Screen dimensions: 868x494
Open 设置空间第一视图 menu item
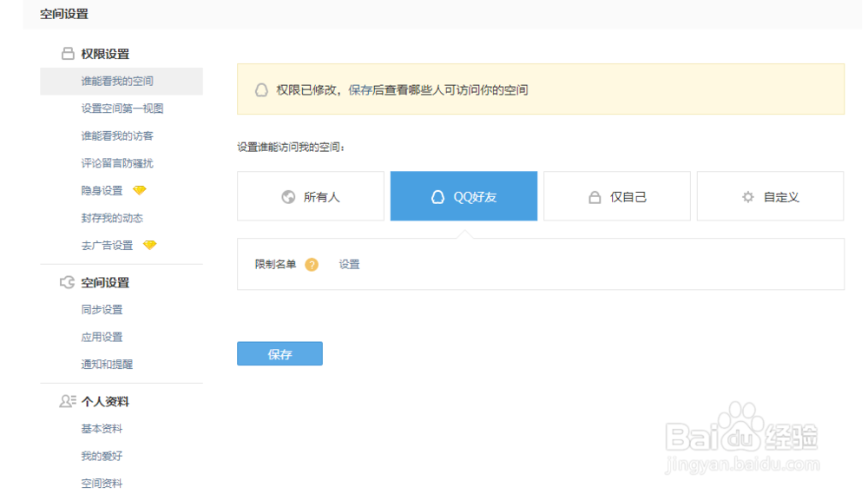click(x=122, y=109)
